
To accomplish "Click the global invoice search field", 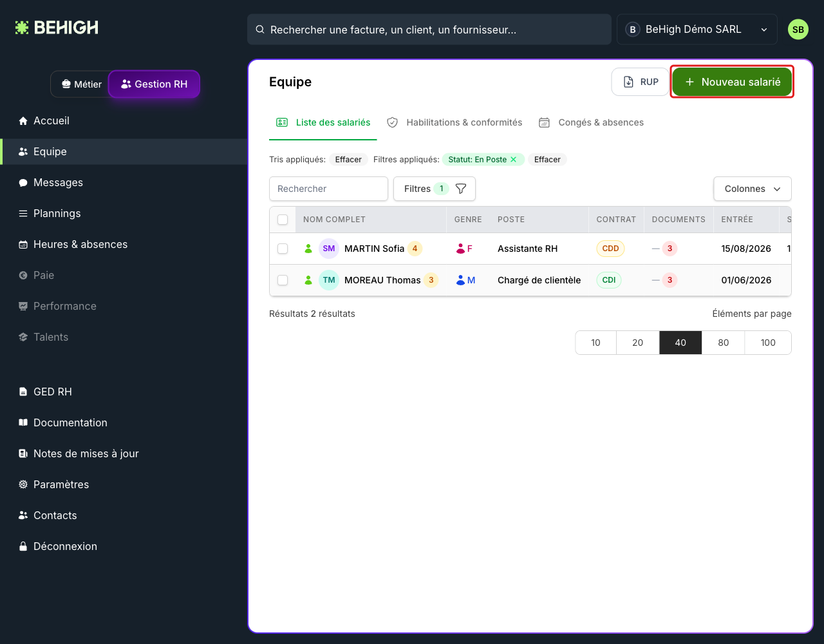I will tap(429, 30).
